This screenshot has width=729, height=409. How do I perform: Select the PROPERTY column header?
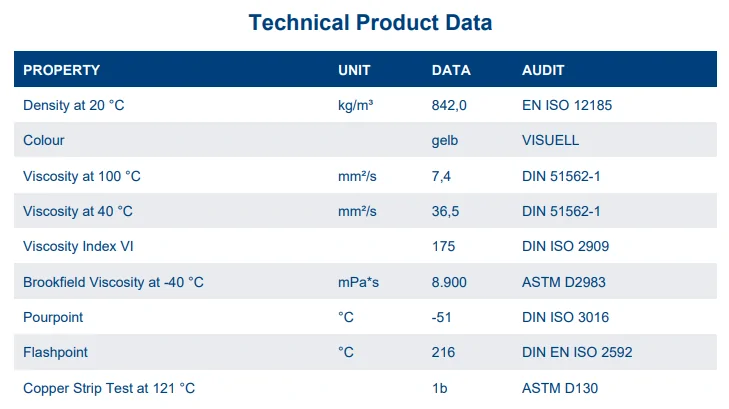(x=61, y=70)
